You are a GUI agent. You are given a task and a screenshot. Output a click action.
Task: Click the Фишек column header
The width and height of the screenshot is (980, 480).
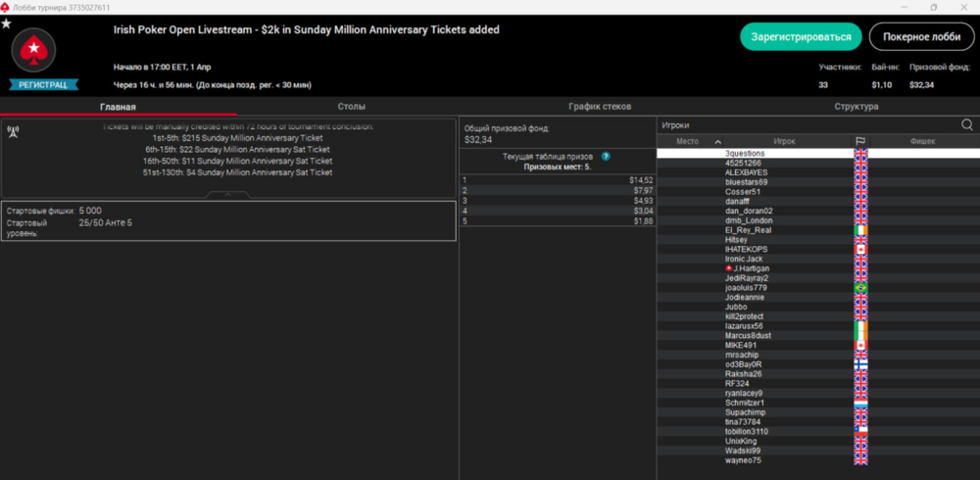922,142
